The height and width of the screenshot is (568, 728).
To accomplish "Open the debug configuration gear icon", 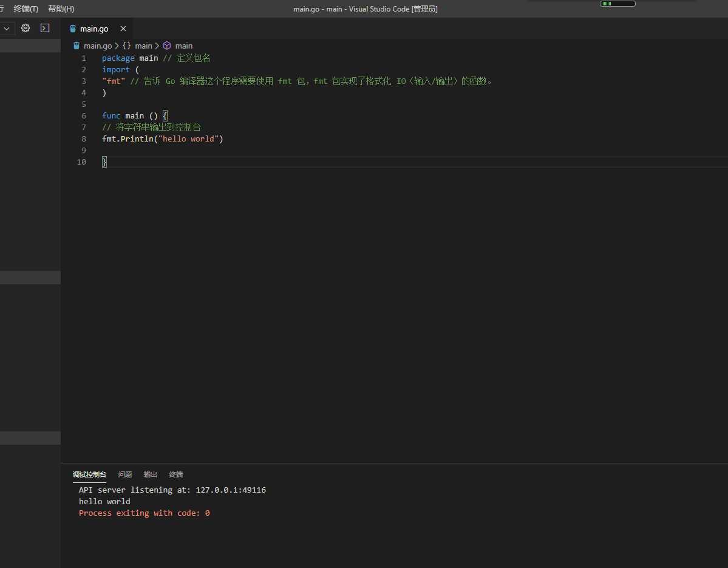I will tap(26, 28).
